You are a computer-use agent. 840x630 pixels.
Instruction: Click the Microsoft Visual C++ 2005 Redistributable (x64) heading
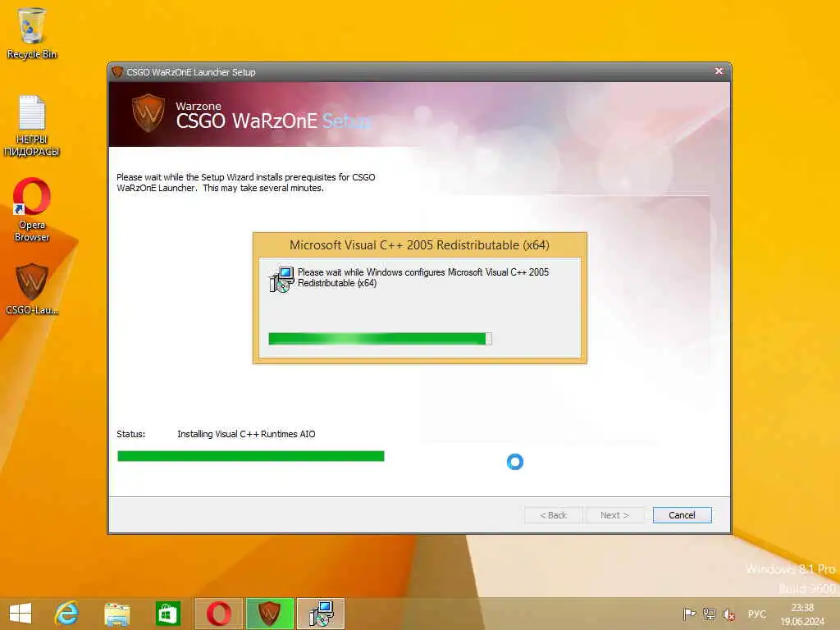coord(419,244)
